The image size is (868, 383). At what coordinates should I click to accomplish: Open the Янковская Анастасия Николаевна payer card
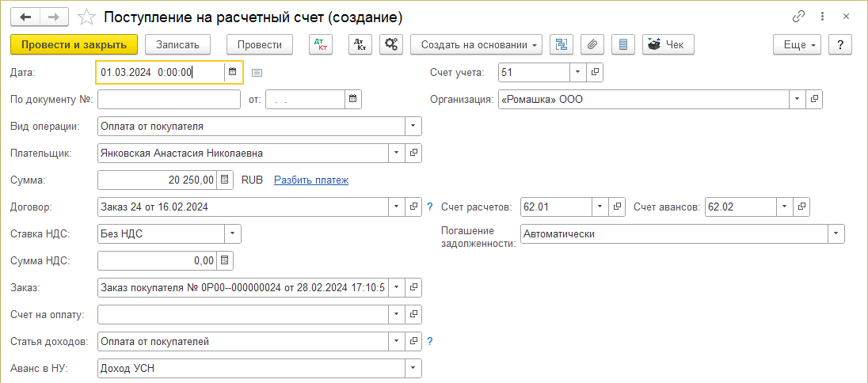point(413,153)
